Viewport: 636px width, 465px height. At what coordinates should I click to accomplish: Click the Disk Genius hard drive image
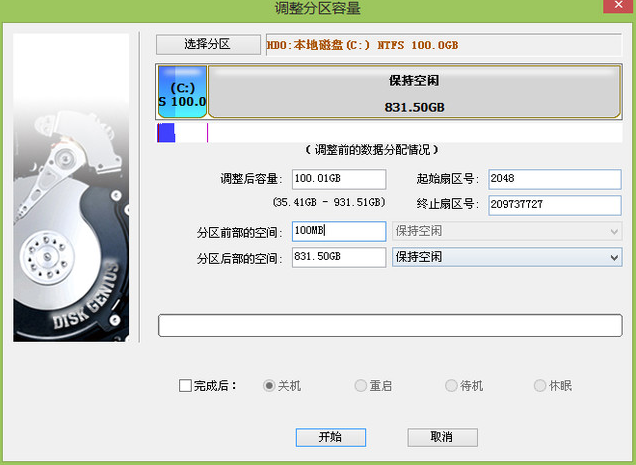click(x=71, y=187)
